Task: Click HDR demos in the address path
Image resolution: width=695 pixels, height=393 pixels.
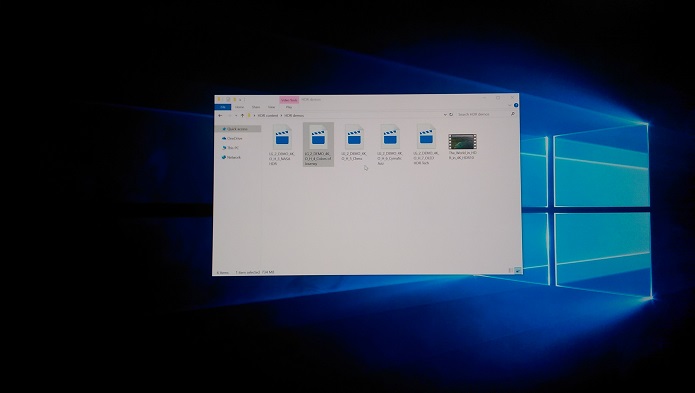Action: coord(294,116)
